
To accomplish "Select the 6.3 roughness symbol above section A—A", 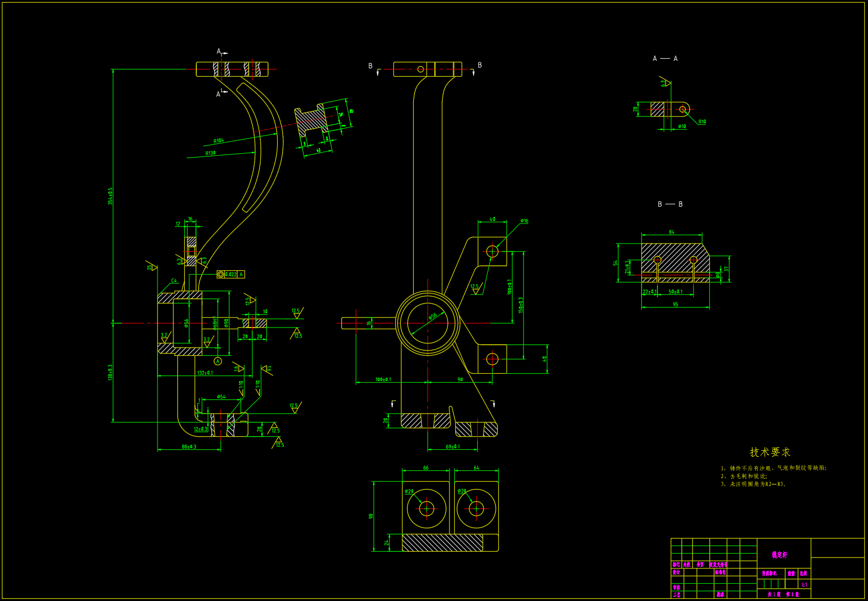I will tap(665, 82).
